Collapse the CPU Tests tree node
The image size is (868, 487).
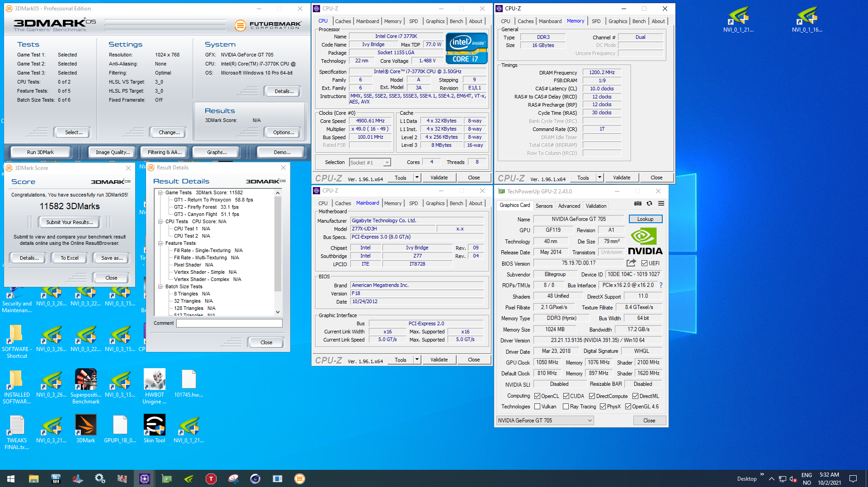coord(160,221)
